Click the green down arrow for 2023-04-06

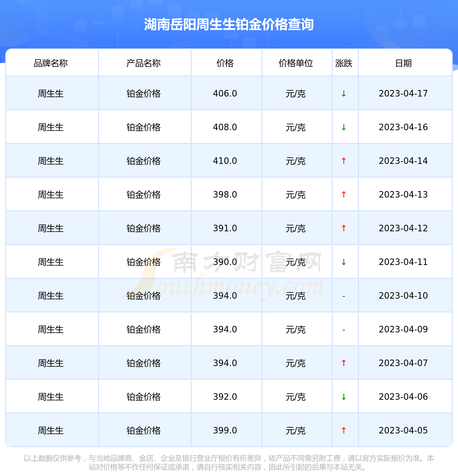click(x=344, y=397)
